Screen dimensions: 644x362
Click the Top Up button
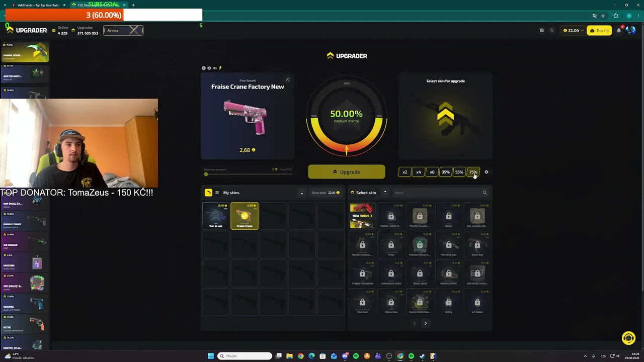tap(599, 31)
